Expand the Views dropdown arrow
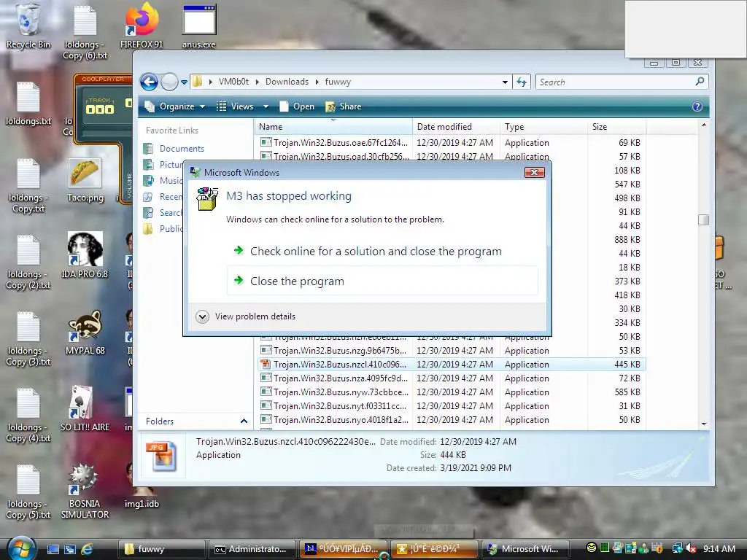 (x=266, y=106)
